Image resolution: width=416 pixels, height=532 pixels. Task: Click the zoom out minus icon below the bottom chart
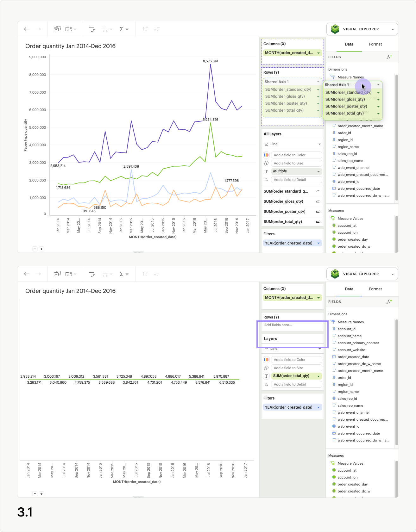[x=35, y=494]
